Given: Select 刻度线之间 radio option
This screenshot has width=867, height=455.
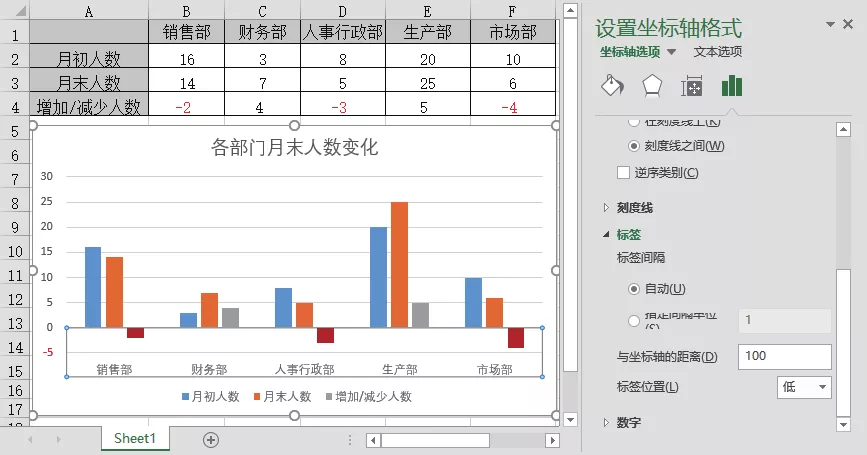Looking at the screenshot, I should click(634, 146).
